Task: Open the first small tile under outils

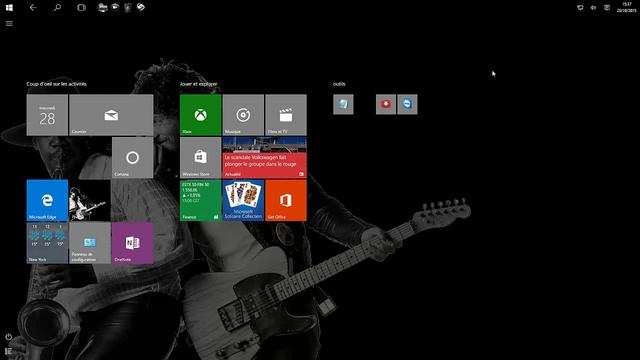Action: coord(343,104)
